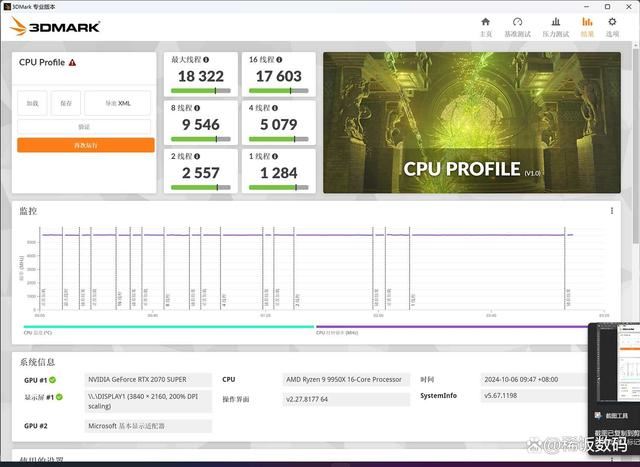Image resolution: width=640 pixels, height=467 pixels.
Task: Click the green check next to 显示屏 #1
Action: tap(59, 397)
